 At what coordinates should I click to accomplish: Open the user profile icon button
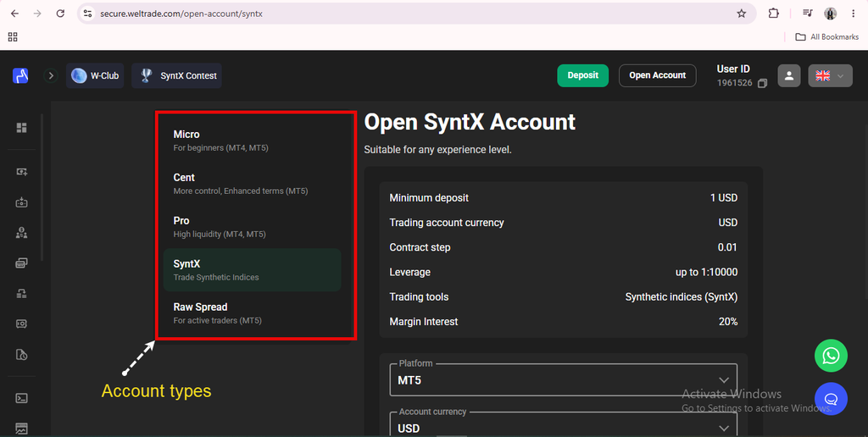tap(789, 75)
